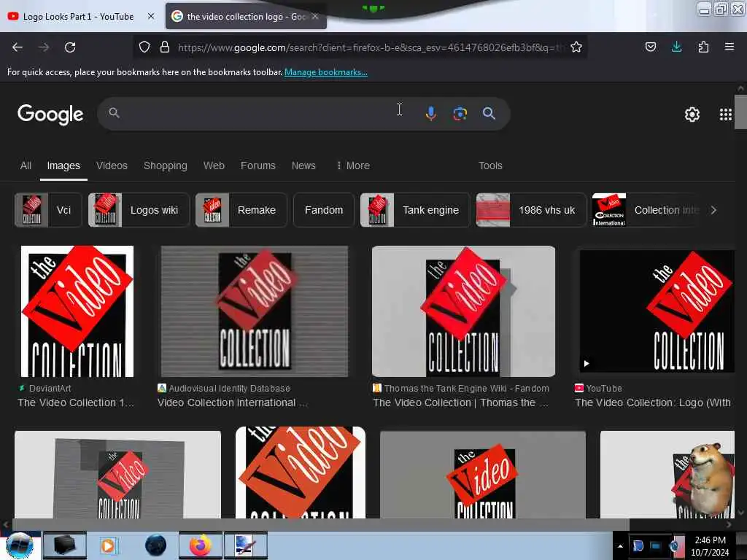Open the Save to Pocket button
Screen dimensions: 747x560
(650, 47)
